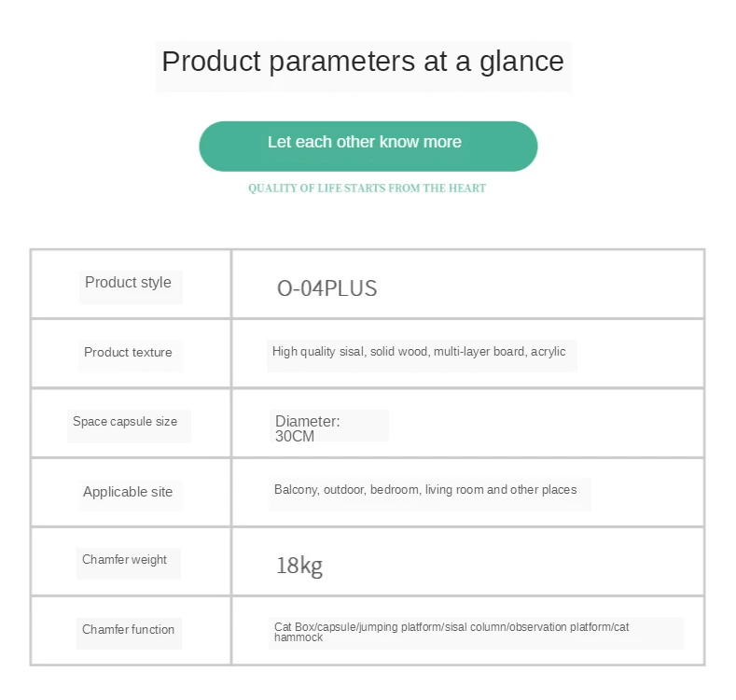Click the green 'Let each other know more' button
Screen dimensions: 736x700
(368, 147)
